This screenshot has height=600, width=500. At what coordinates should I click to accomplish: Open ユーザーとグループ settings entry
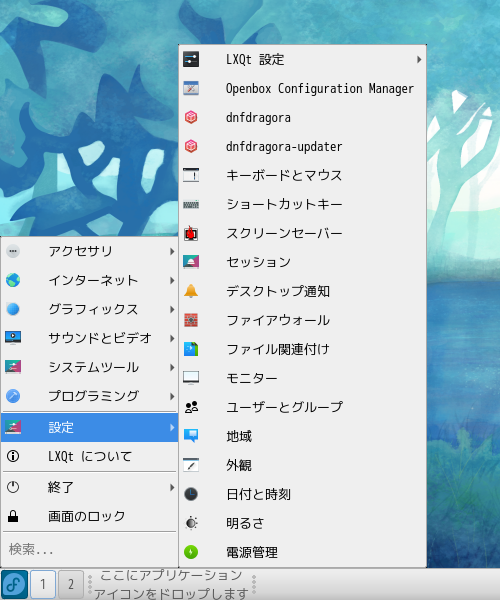[x=302, y=407]
